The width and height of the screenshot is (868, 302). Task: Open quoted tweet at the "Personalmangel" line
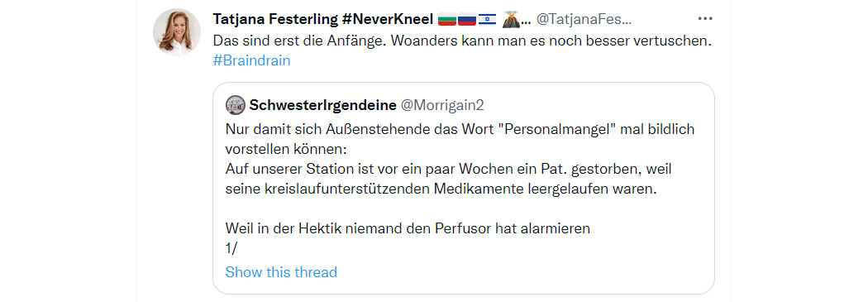460,129
